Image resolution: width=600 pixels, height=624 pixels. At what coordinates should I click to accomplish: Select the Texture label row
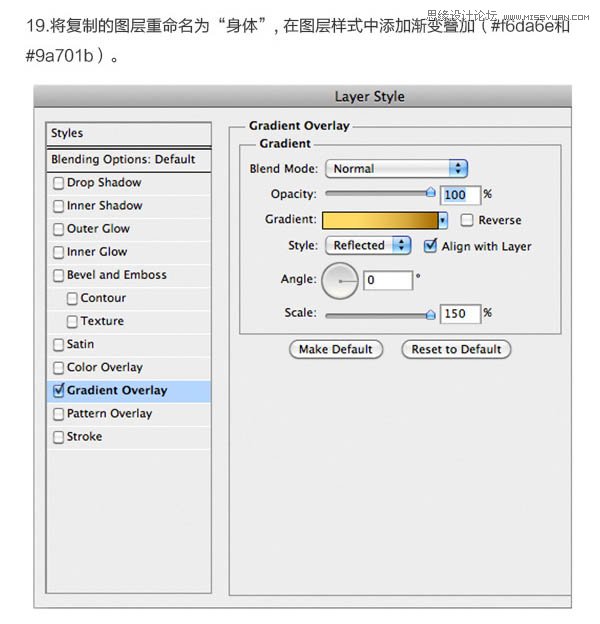(x=129, y=322)
